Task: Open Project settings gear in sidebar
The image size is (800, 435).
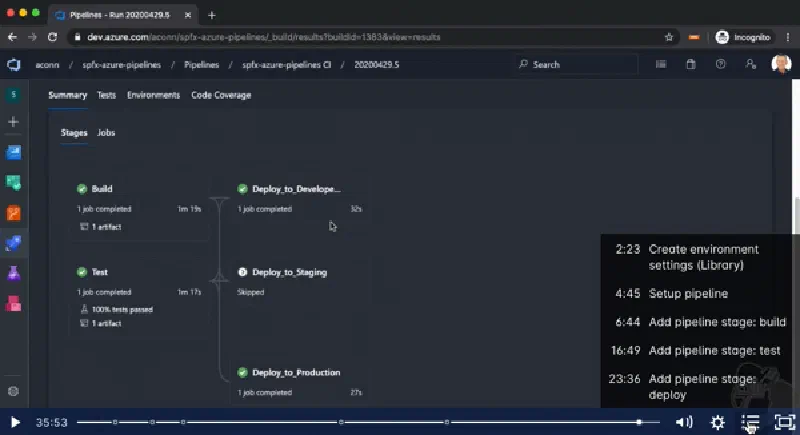Action: 14,391
